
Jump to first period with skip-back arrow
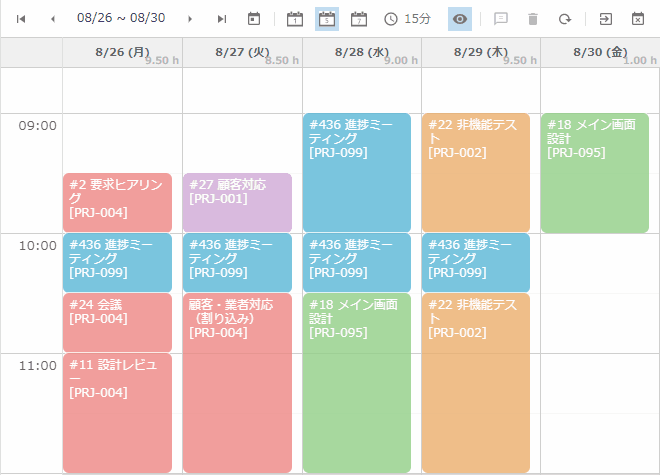point(21,18)
